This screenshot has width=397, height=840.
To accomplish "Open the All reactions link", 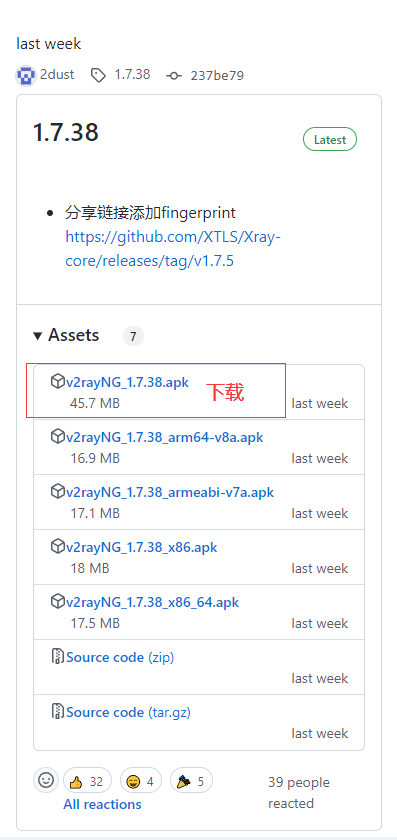I will pyautogui.click(x=102, y=804).
